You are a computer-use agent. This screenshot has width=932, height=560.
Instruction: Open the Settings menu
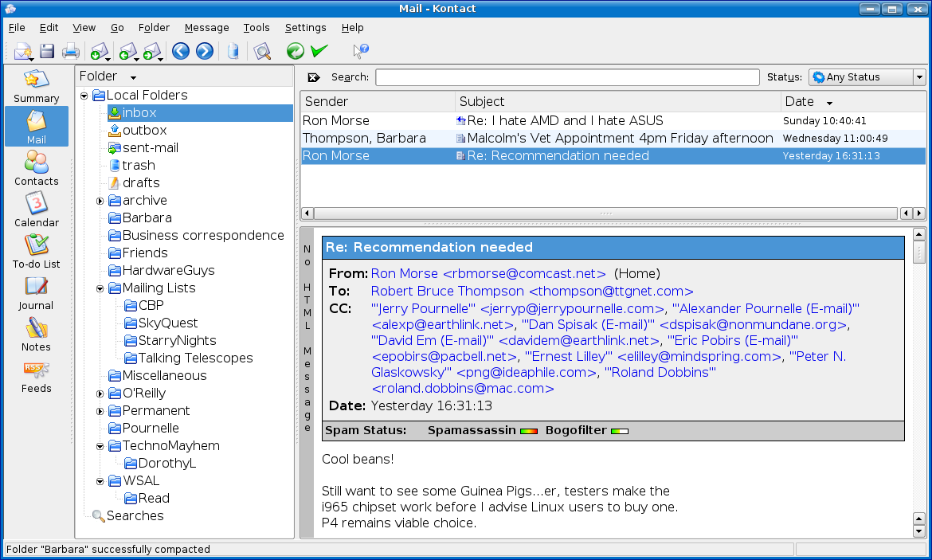coord(305,28)
